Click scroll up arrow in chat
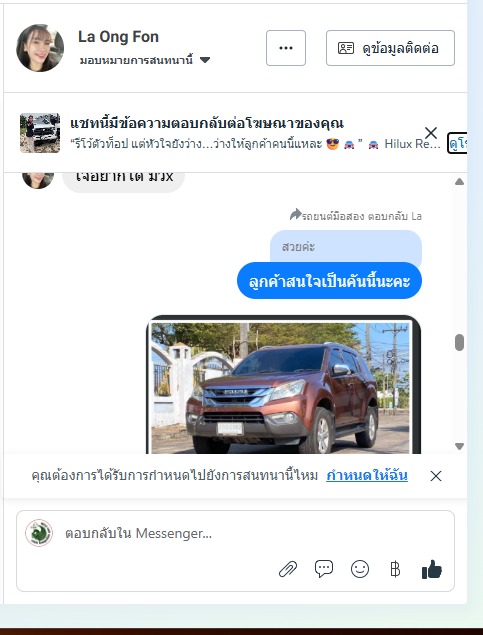Viewport: 483px width, 635px height. pyautogui.click(x=459, y=181)
